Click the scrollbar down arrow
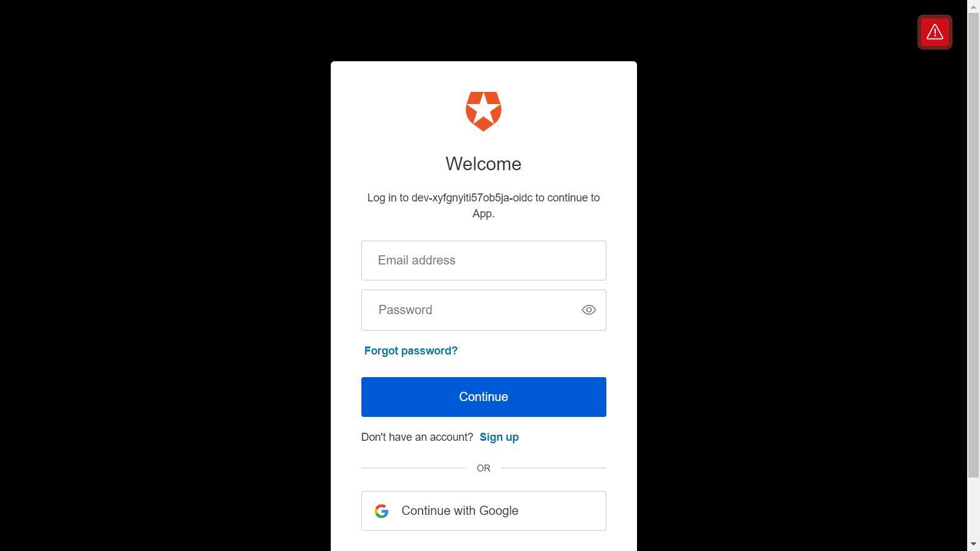 click(973, 544)
